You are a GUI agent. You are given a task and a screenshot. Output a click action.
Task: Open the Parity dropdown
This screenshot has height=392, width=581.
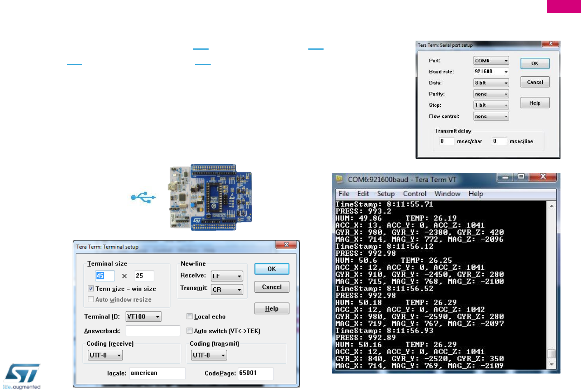point(491,94)
